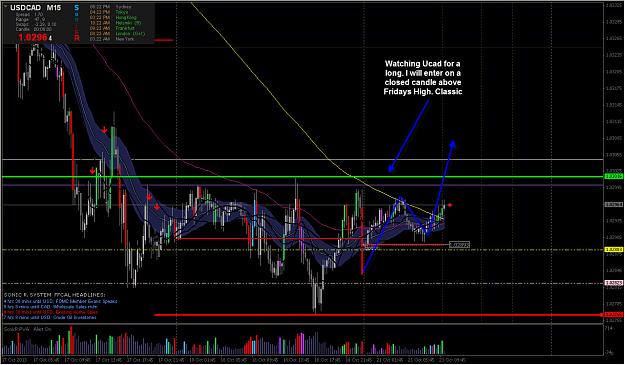Click the 714 volume scale value
This screenshot has height=365, width=625.
609,328
